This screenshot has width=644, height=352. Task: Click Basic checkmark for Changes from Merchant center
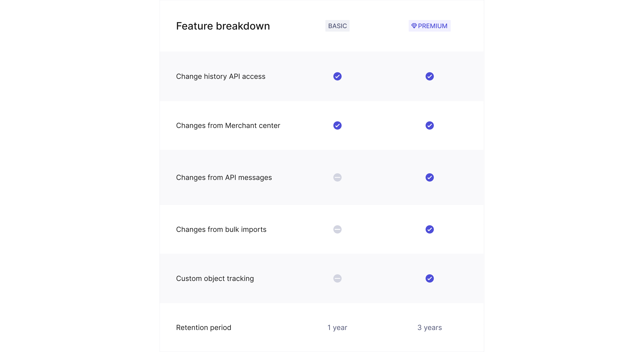coord(337,125)
